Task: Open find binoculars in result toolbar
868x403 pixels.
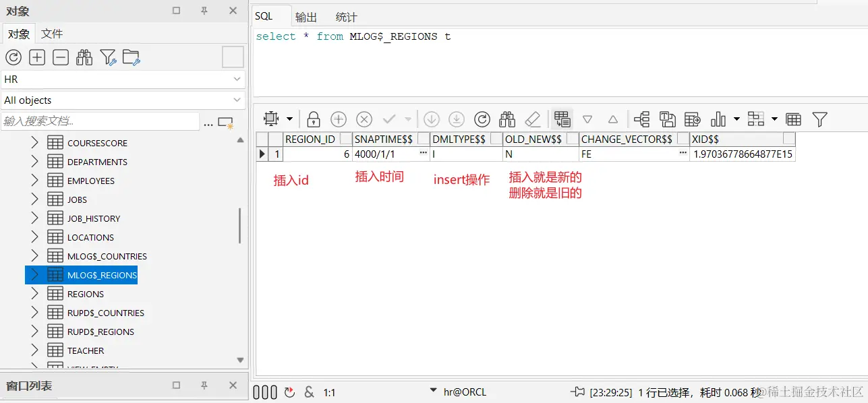Action: coord(507,119)
